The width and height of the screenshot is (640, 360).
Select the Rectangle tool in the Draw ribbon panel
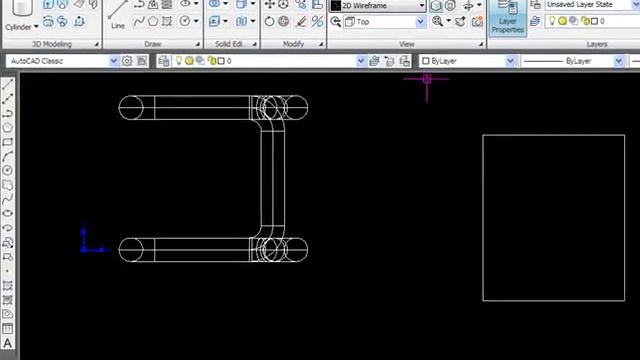(167, 21)
